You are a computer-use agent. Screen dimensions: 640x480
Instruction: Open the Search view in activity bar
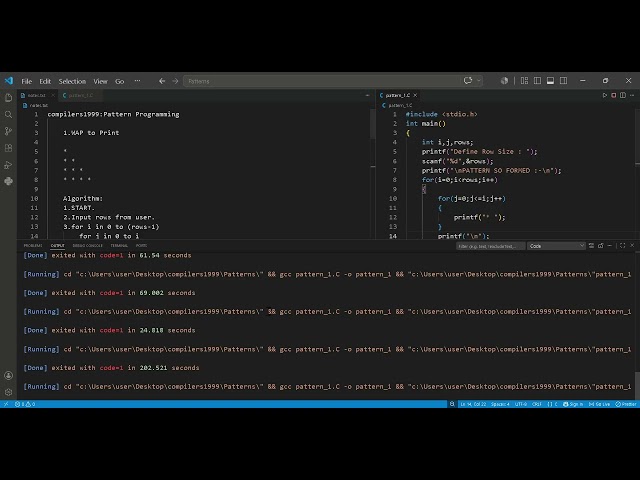8,115
